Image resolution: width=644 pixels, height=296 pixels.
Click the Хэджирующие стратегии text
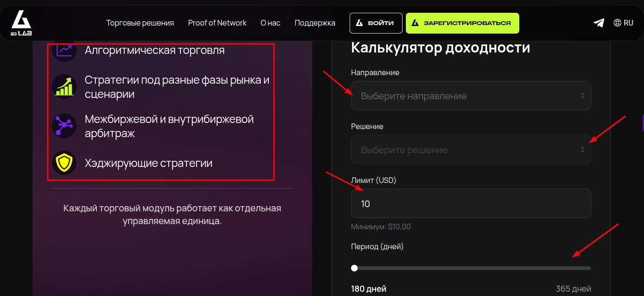click(148, 163)
